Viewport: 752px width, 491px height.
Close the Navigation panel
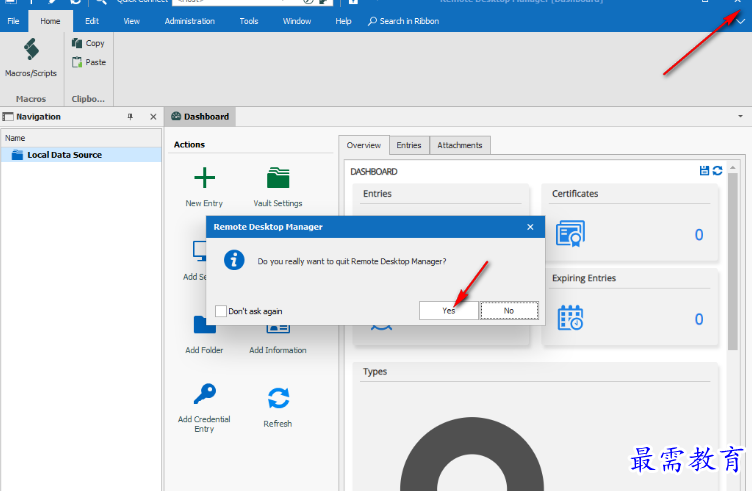click(153, 117)
